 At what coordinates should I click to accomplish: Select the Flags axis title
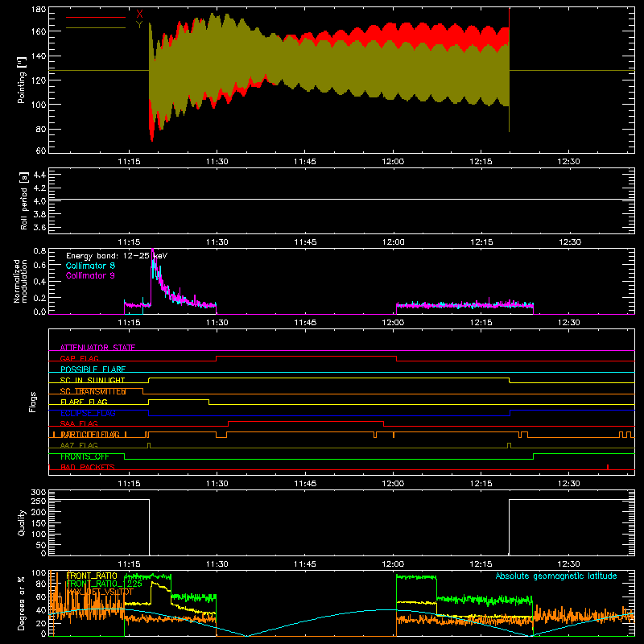(x=33, y=402)
